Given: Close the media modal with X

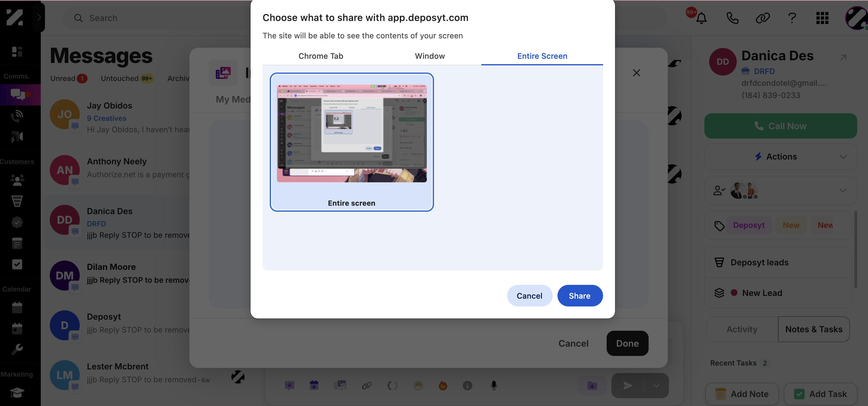Looking at the screenshot, I should click(636, 73).
